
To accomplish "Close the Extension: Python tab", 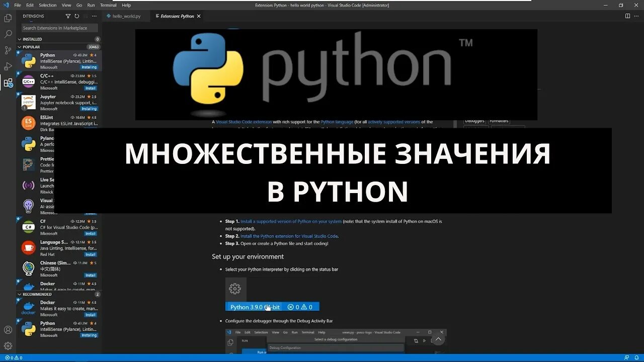I will coord(199,16).
